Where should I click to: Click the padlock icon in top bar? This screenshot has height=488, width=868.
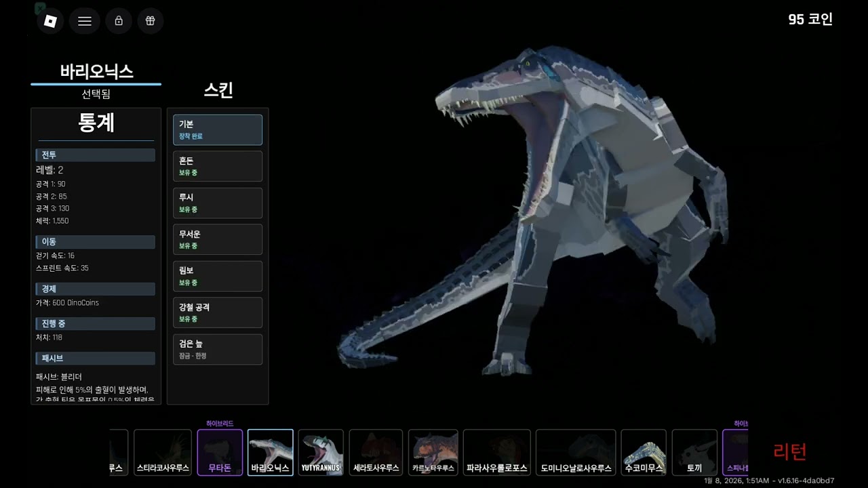point(119,21)
